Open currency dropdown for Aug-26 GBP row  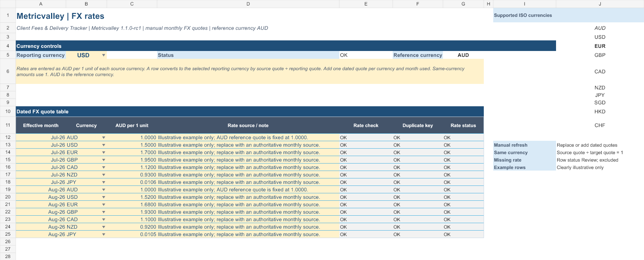[x=104, y=212]
